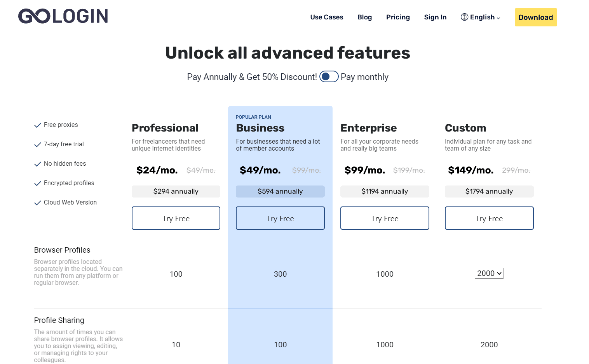This screenshot has height=364, width=589.
Task: Click the crossed-out 299/mo. price
Action: click(x=516, y=170)
